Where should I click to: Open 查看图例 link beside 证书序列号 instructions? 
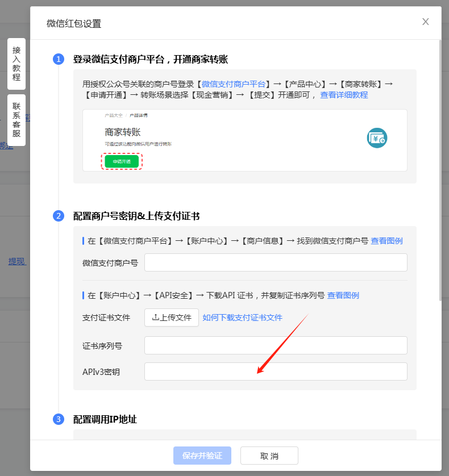click(x=343, y=295)
